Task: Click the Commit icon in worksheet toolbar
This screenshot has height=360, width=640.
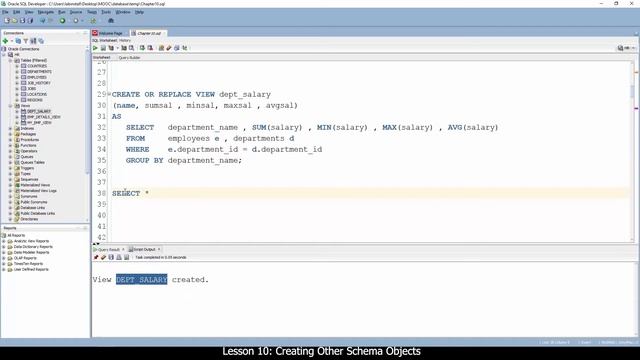Action: pyautogui.click(x=142, y=48)
